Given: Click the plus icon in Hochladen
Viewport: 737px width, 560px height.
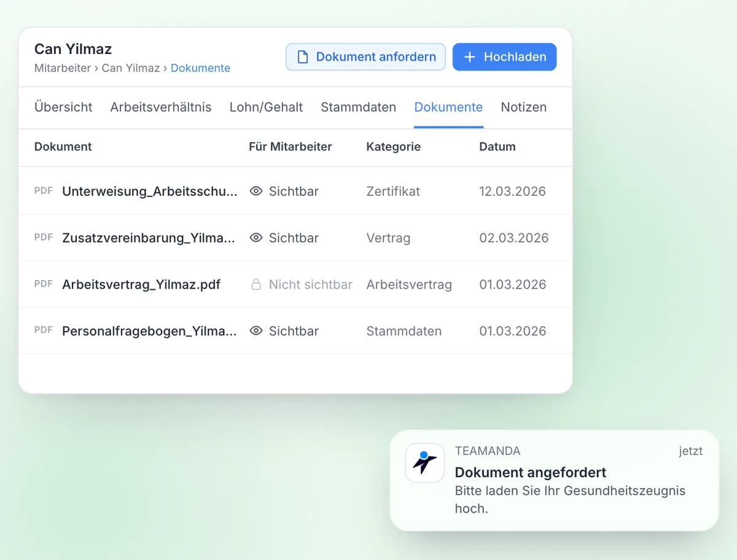Looking at the screenshot, I should pos(470,57).
